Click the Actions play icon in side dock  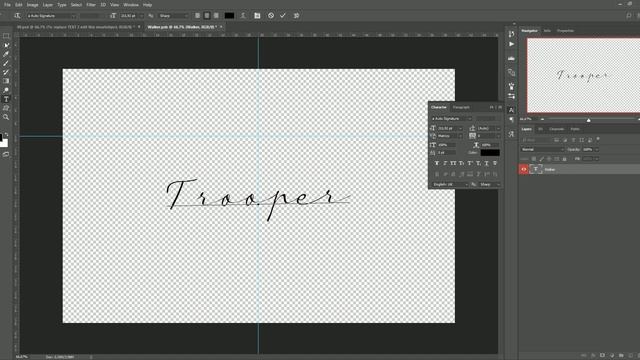tap(511, 44)
